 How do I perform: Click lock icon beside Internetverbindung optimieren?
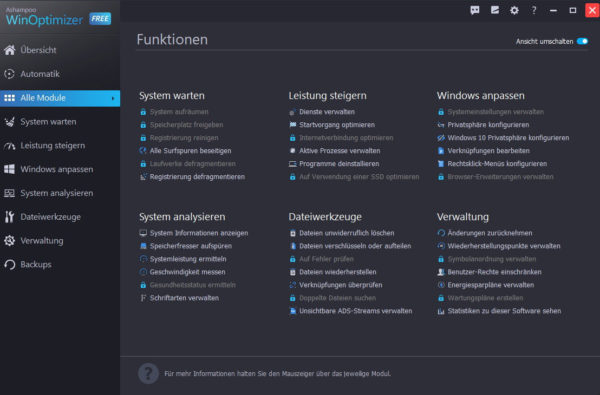click(x=292, y=138)
